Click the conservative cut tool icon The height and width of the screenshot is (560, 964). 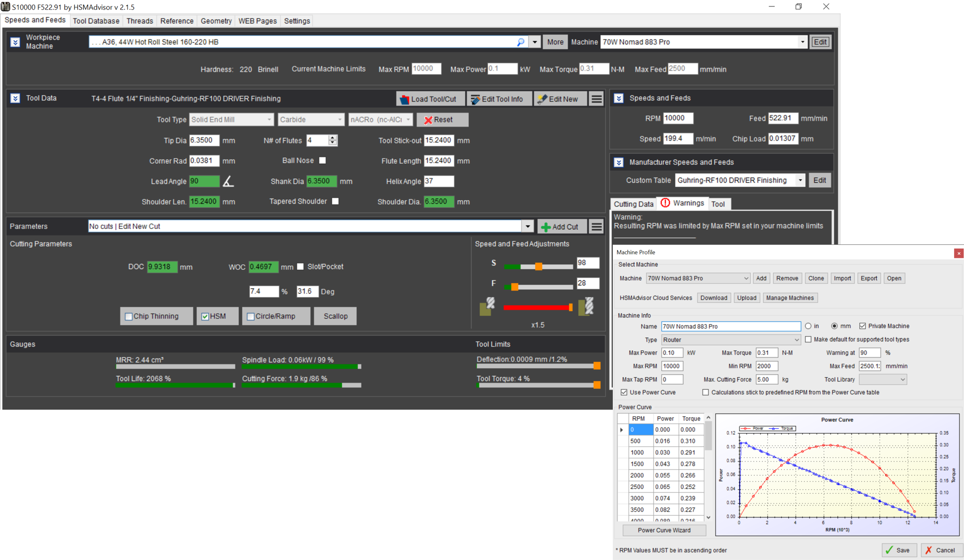487,307
